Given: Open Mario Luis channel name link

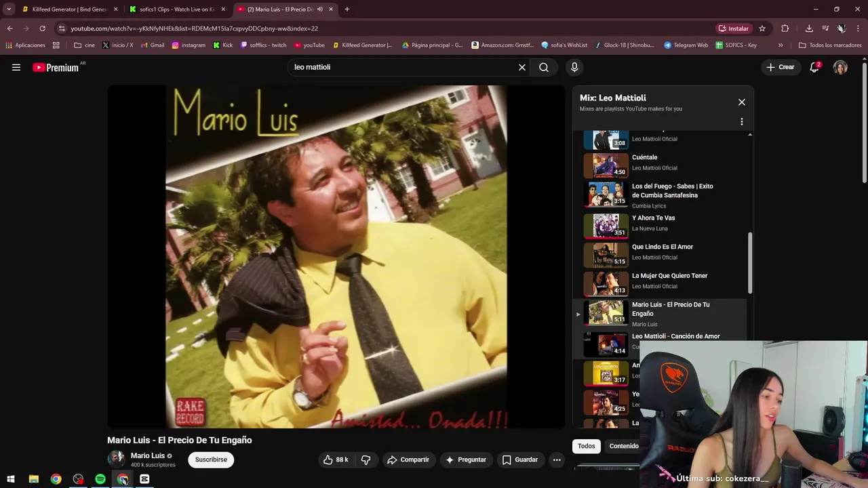Looking at the screenshot, I should point(147,455).
